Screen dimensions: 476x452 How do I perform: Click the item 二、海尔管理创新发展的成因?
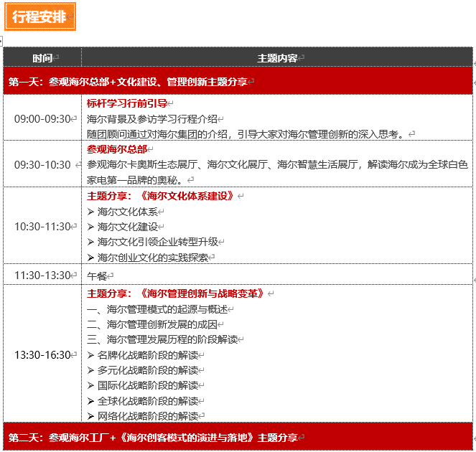(x=152, y=324)
